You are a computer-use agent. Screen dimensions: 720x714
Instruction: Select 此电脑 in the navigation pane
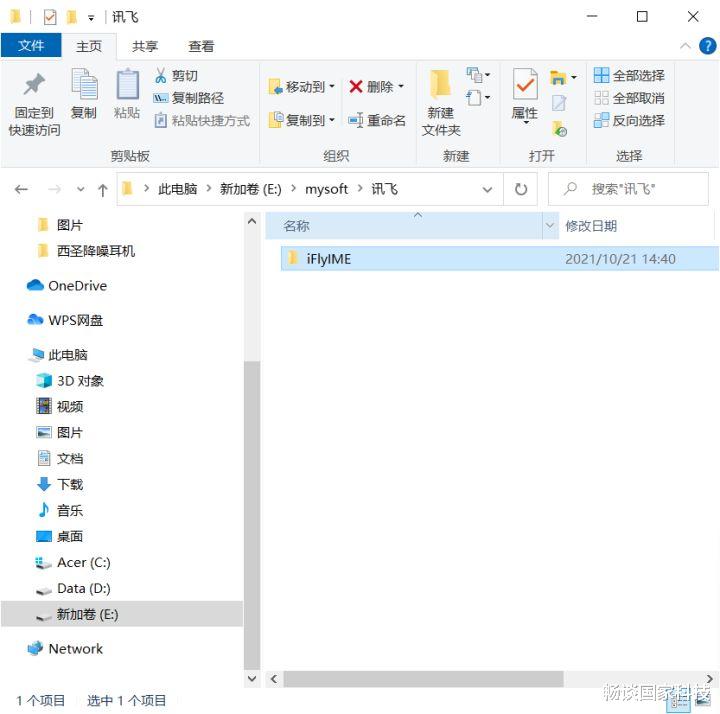click(x=58, y=354)
